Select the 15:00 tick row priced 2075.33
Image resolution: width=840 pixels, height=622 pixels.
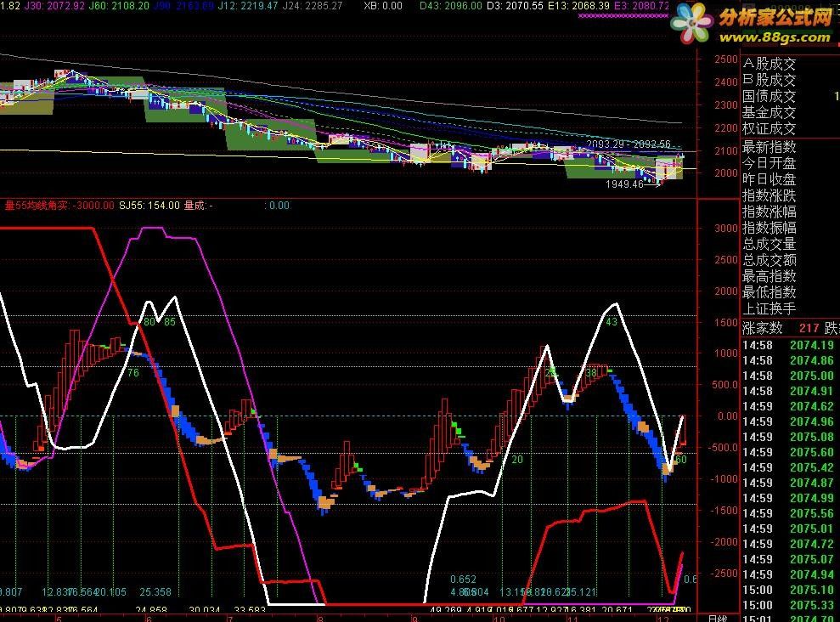point(788,605)
